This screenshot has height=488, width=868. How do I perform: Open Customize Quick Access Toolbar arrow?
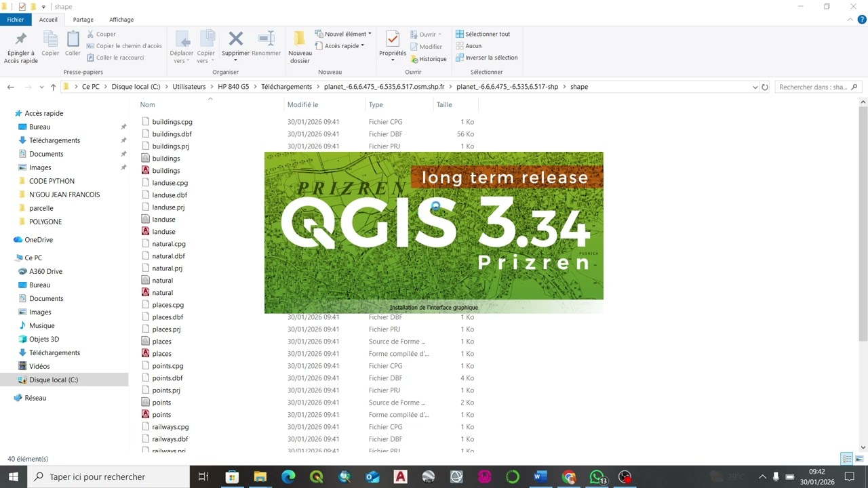[44, 7]
